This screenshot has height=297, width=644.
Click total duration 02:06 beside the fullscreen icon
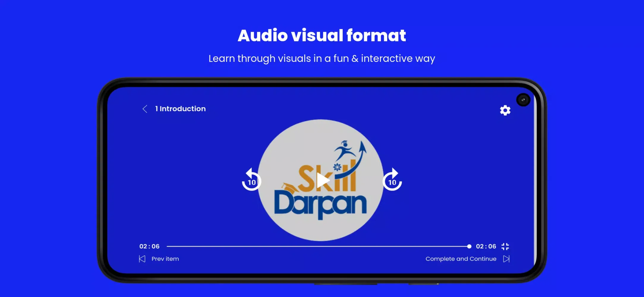click(486, 247)
